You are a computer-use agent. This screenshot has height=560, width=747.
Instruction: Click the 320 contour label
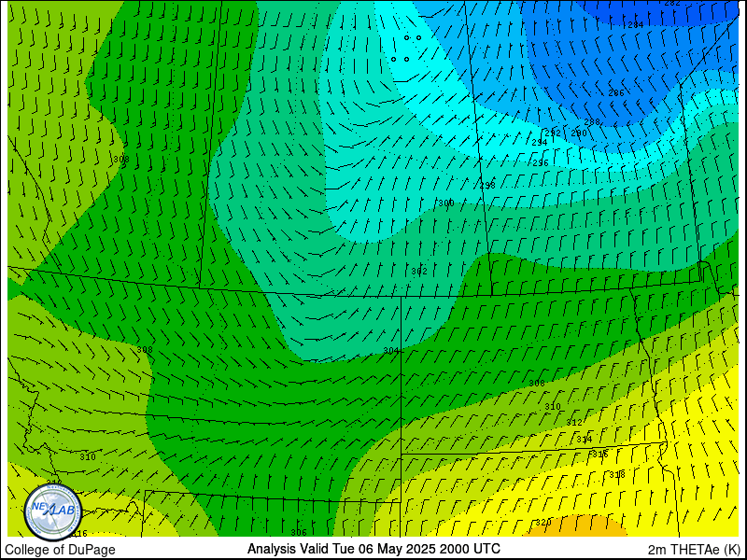(x=543, y=523)
